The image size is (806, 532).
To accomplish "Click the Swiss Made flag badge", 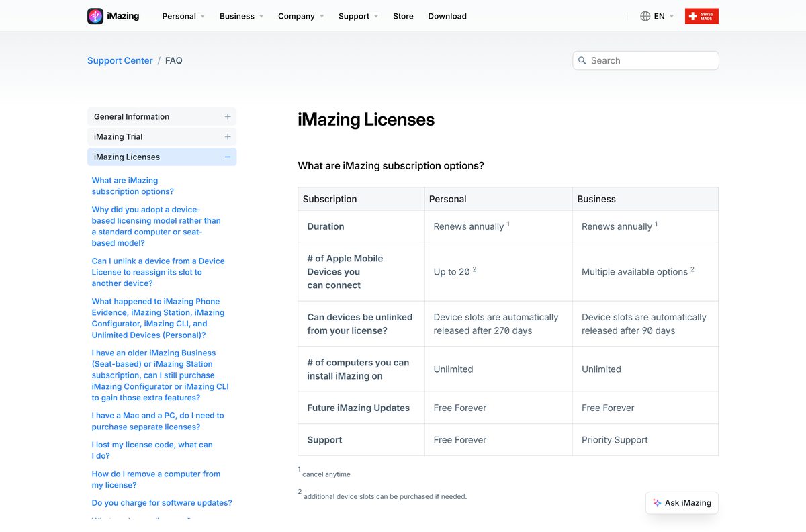I will [x=702, y=16].
